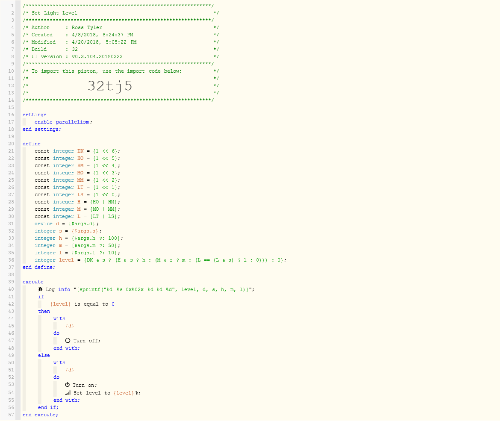Click the bug icon before Log info
This screenshot has width=504, height=424.
tap(40, 289)
